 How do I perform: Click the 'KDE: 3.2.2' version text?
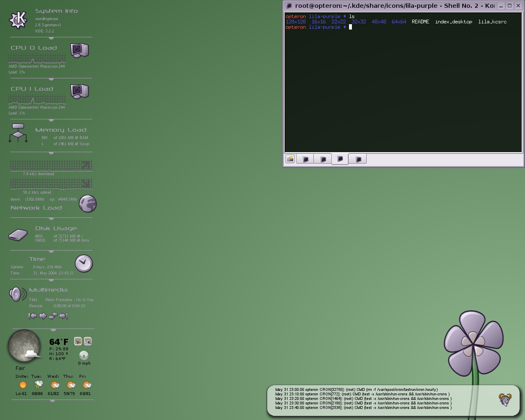45,31
